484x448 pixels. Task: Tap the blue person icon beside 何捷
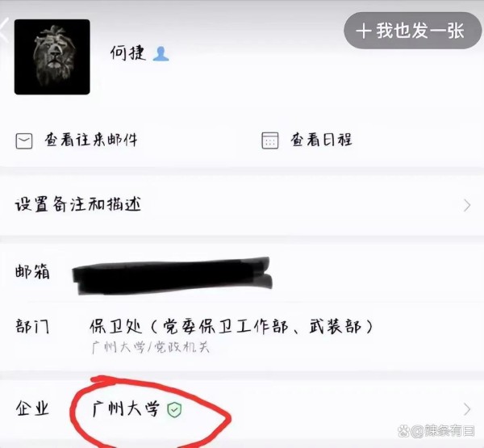tap(161, 54)
